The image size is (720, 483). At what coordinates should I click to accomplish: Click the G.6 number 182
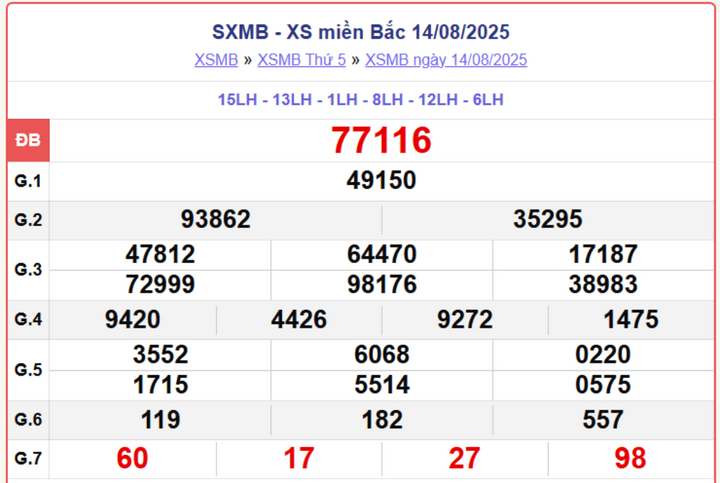click(x=382, y=420)
